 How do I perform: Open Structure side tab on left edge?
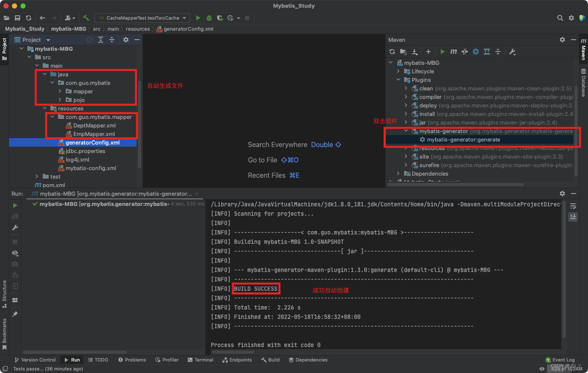coord(4,294)
